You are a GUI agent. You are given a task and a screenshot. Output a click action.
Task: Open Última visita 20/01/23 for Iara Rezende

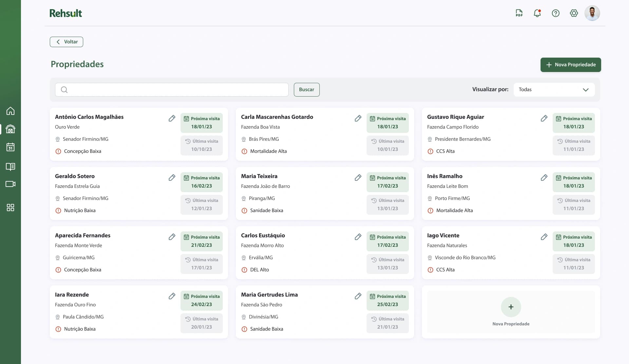tap(201, 323)
